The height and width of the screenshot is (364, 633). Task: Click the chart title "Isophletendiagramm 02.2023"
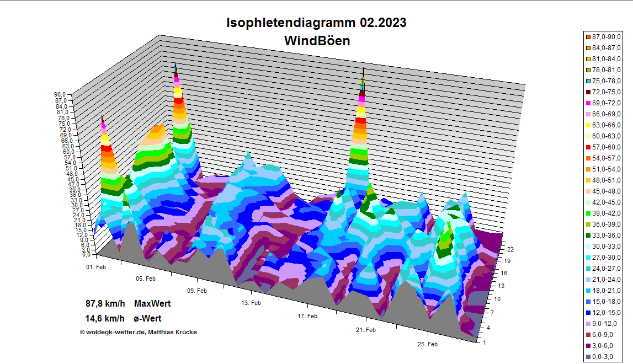pos(316,23)
